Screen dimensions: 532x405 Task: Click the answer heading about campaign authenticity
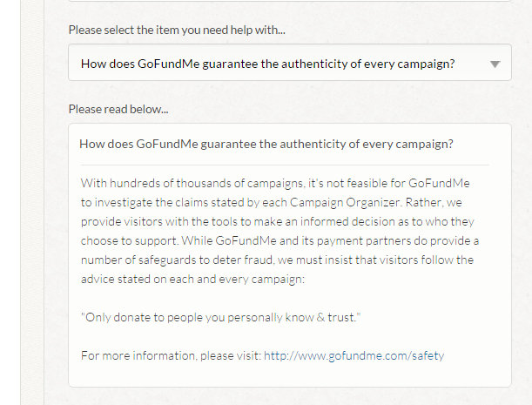(x=266, y=144)
